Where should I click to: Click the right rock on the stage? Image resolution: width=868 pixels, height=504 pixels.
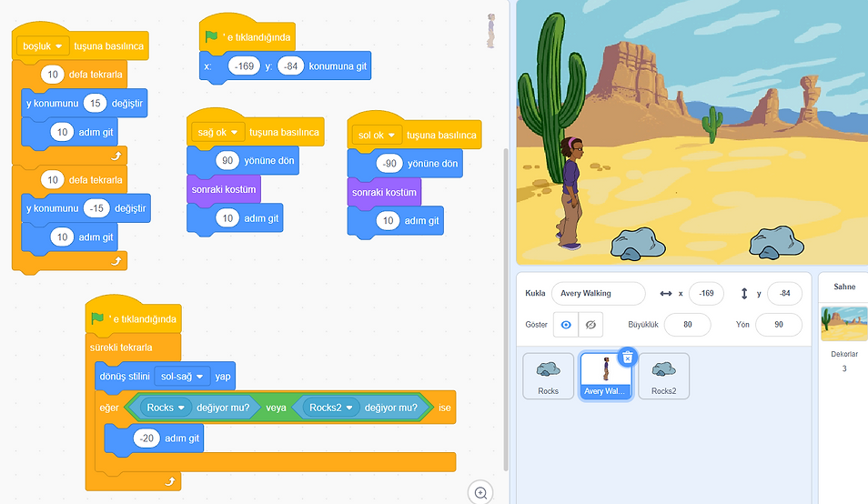776,242
